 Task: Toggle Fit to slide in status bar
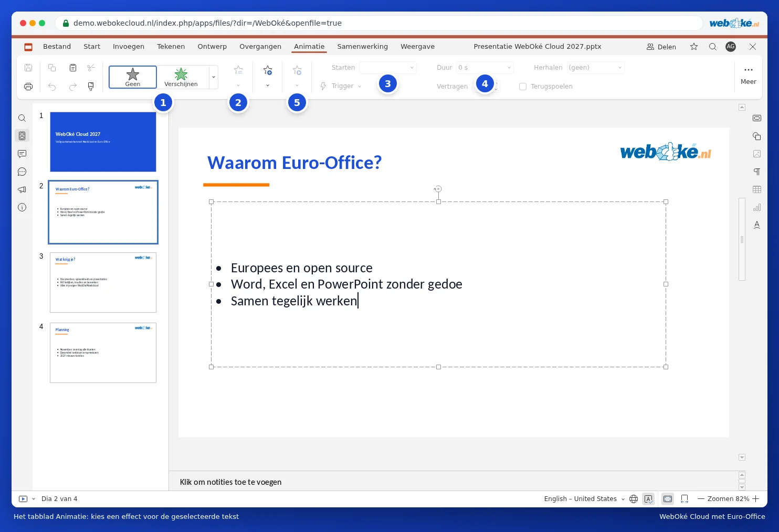click(x=668, y=499)
